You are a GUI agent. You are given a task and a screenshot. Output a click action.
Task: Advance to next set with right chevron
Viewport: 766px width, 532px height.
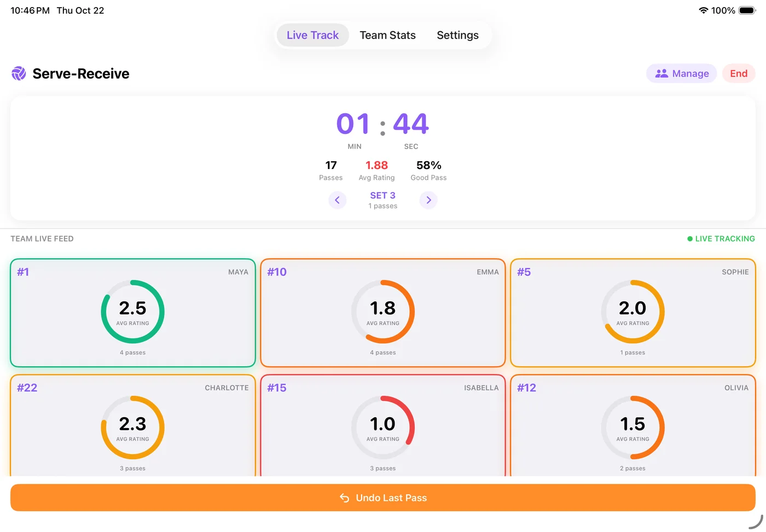428,200
